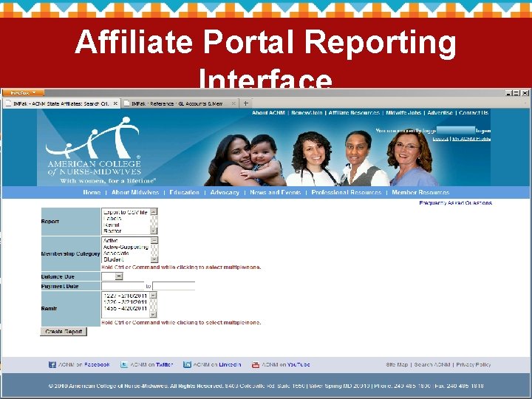Open the Education nav item
The width and height of the screenshot is (532, 399).
pos(184,192)
